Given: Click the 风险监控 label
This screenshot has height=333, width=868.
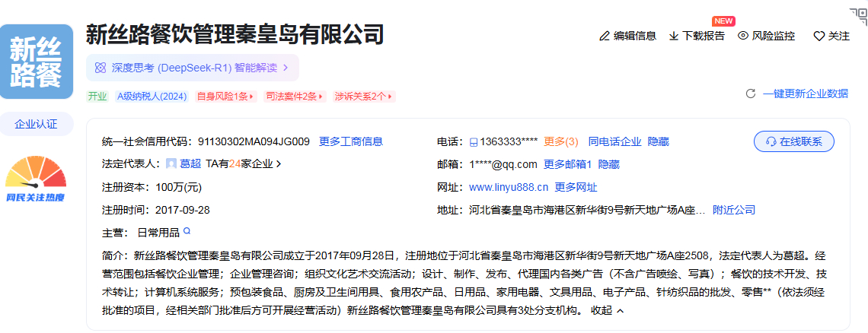Looking at the screenshot, I should tap(774, 36).
